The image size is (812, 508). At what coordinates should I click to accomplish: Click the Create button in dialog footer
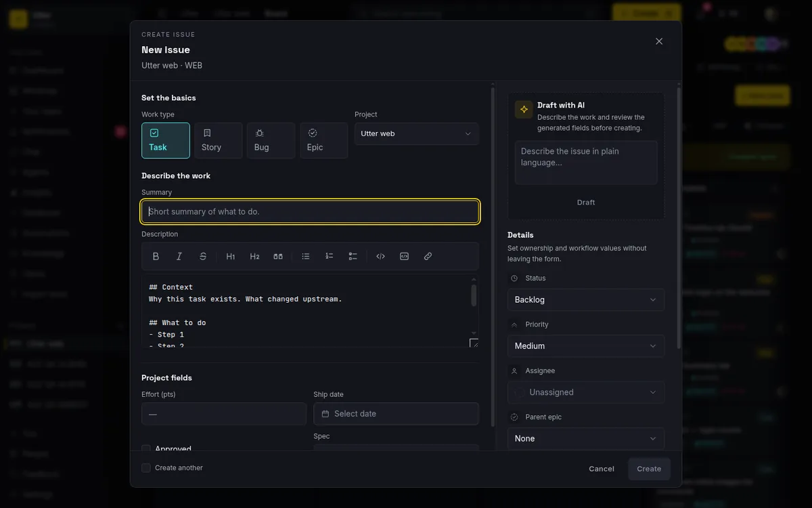[x=649, y=469]
